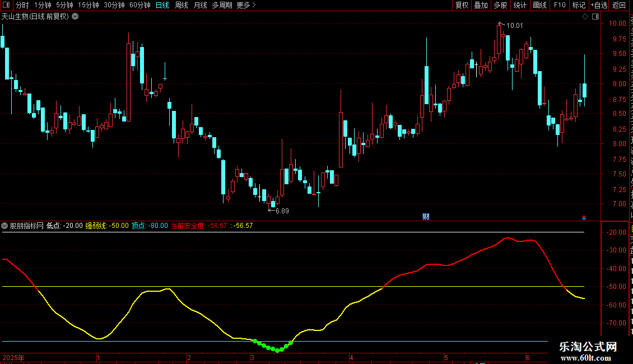Screen dimensions: 633x364
Task: Click the diamond icon above price axis
Action: coord(585,17)
